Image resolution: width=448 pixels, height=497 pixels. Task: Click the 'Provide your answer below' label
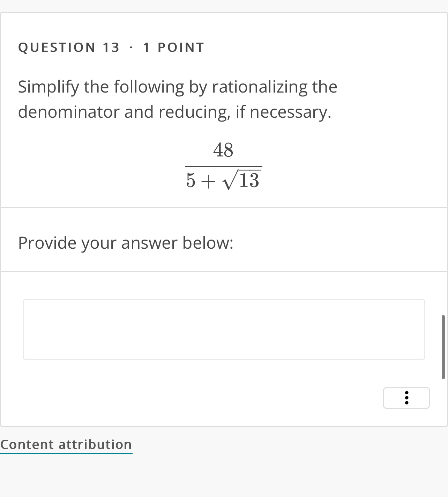[126, 242]
